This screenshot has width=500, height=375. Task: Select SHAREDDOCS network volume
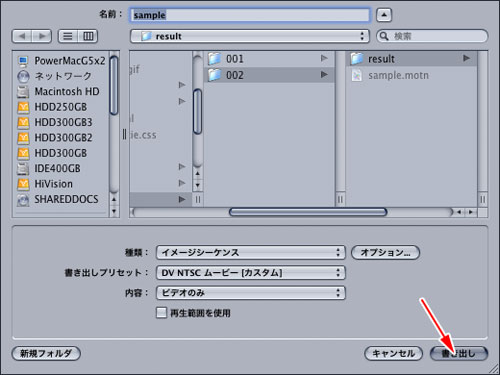[x=58, y=199]
